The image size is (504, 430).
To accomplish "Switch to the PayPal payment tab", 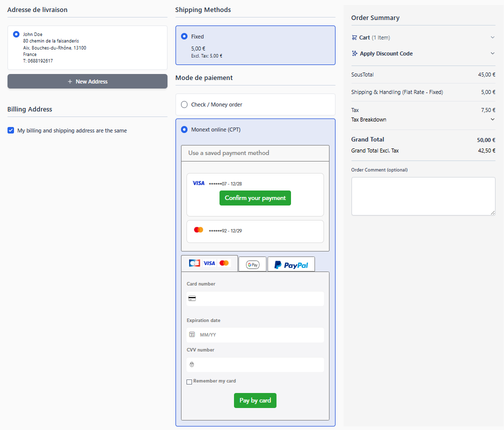I will pyautogui.click(x=291, y=264).
